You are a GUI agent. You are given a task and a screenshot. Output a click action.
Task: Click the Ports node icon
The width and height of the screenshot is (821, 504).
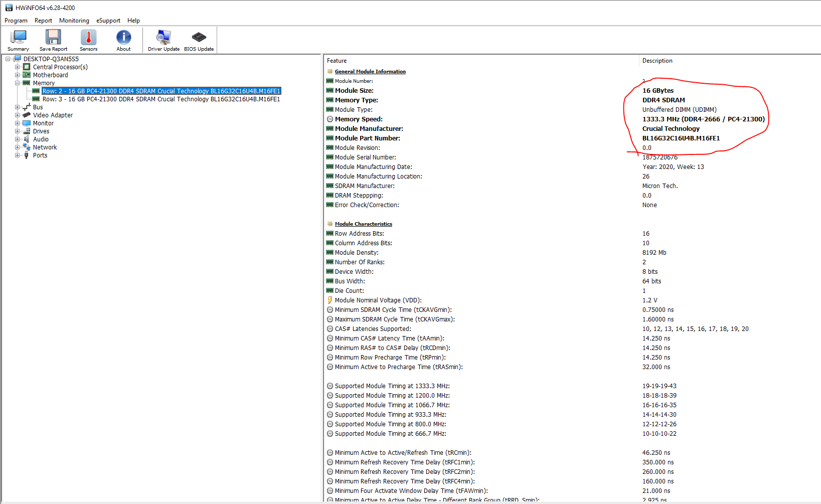27,155
